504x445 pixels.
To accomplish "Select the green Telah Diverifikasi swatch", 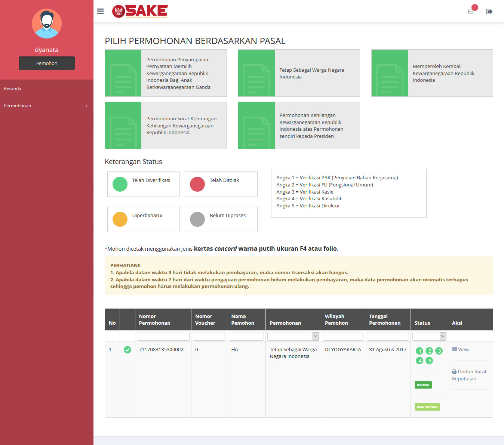I will point(120,184).
